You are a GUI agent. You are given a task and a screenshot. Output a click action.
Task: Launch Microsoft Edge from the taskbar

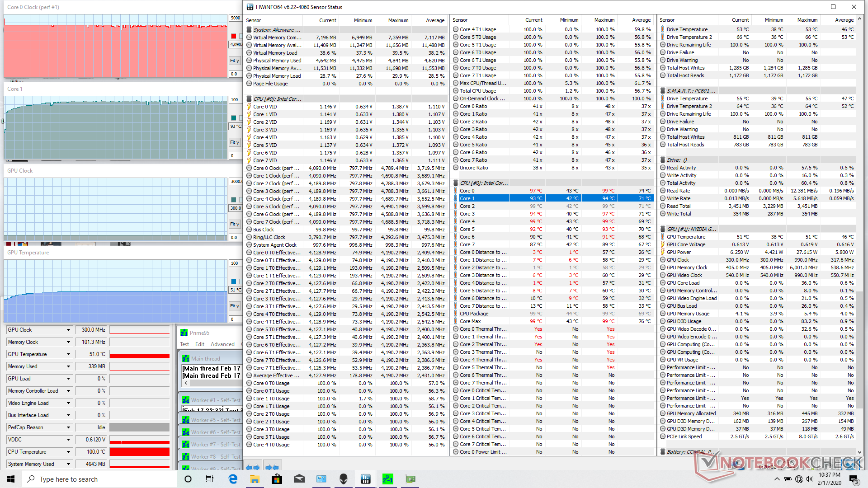point(233,479)
